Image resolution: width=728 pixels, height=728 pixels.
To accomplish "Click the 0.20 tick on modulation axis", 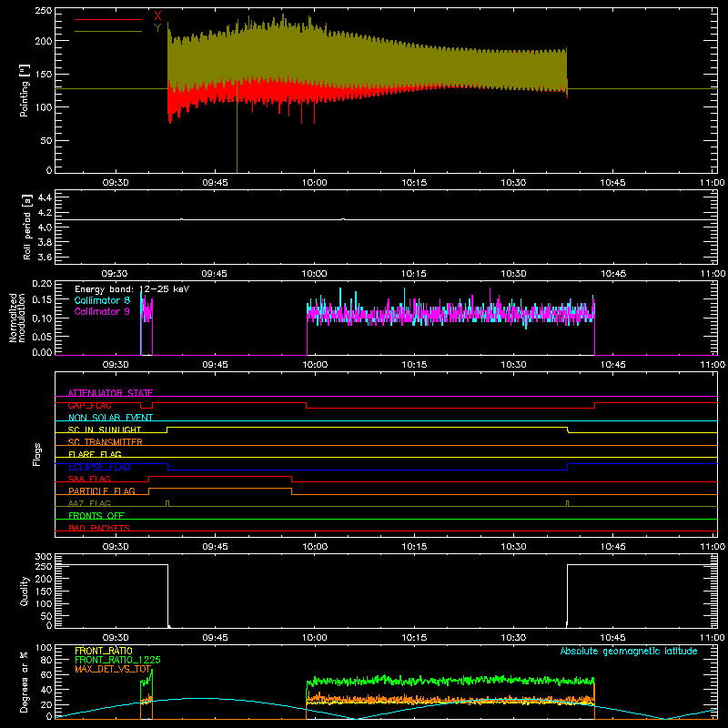I will 42,284.
